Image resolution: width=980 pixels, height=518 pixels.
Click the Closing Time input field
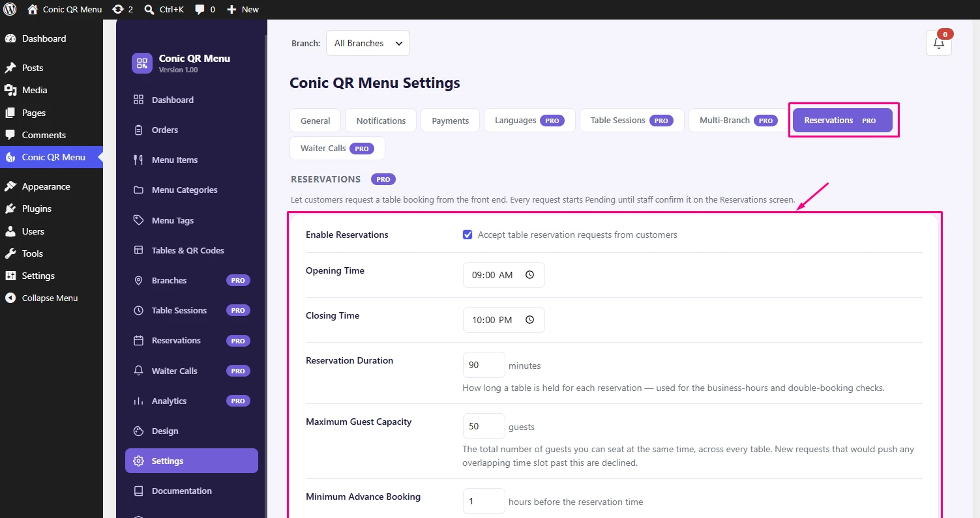point(503,320)
